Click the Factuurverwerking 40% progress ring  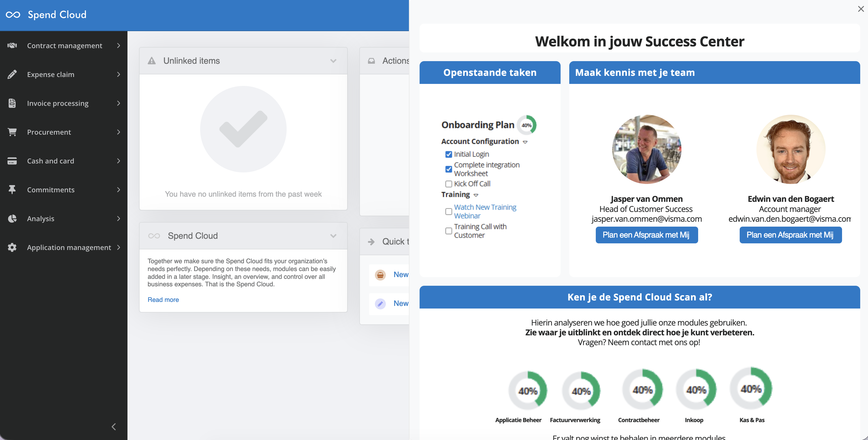pos(581,390)
